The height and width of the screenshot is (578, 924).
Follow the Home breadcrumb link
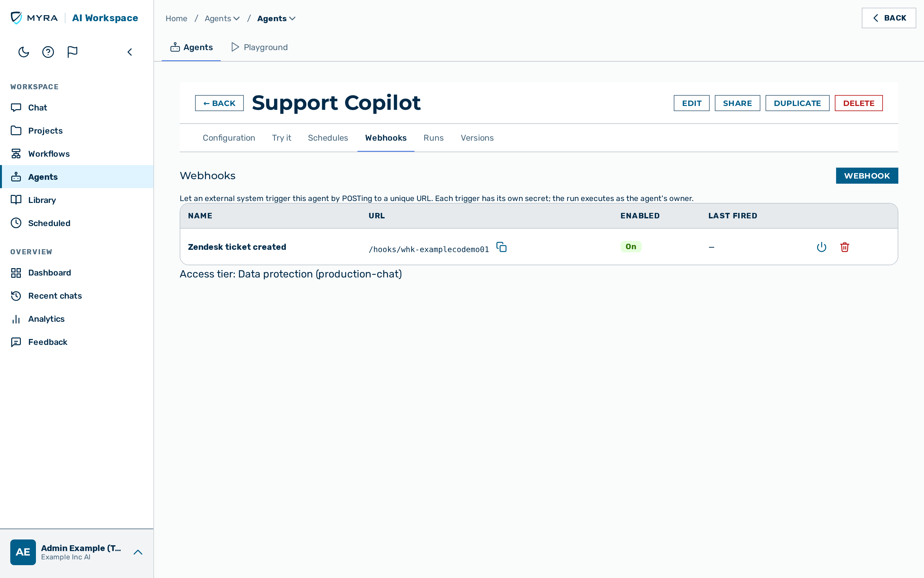pyautogui.click(x=176, y=18)
